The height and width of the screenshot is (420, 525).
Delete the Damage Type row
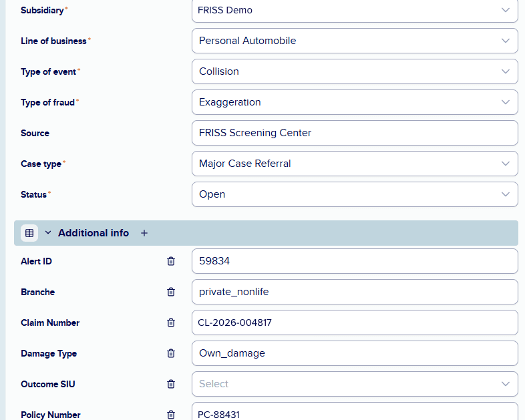(171, 353)
